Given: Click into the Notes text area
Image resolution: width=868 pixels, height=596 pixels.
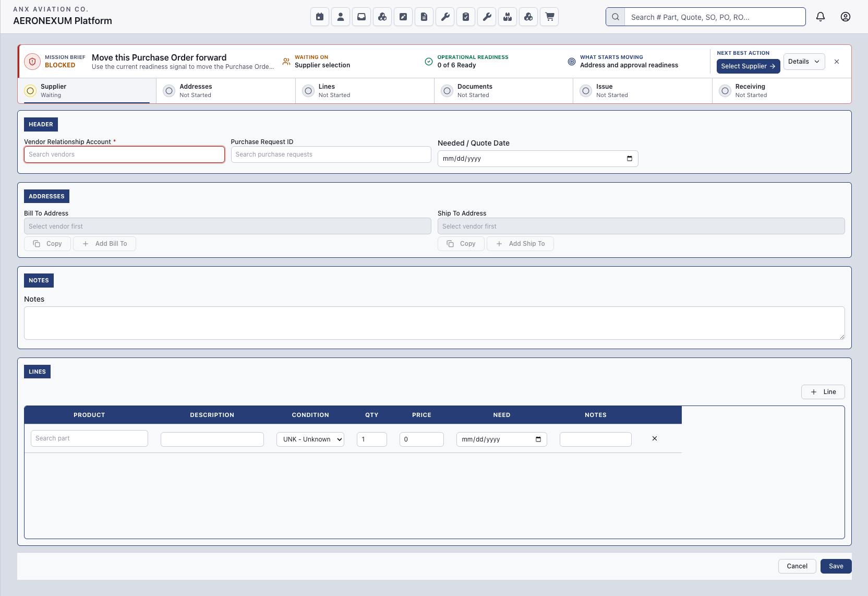Looking at the screenshot, I should [434, 323].
